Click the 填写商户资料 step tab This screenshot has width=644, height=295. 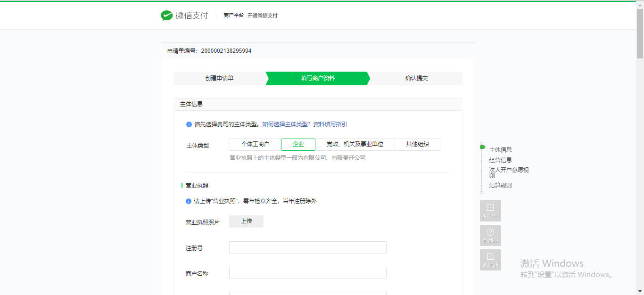(x=318, y=78)
